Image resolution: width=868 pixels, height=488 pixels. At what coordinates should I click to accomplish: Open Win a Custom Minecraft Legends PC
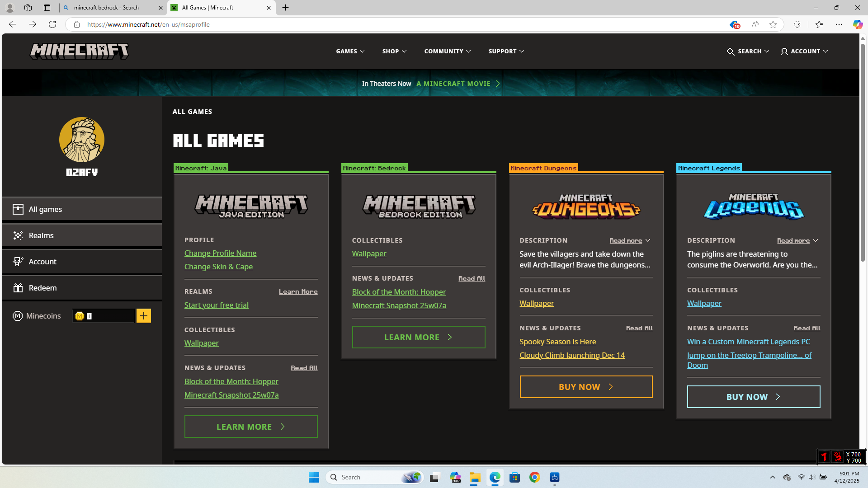tap(748, 342)
